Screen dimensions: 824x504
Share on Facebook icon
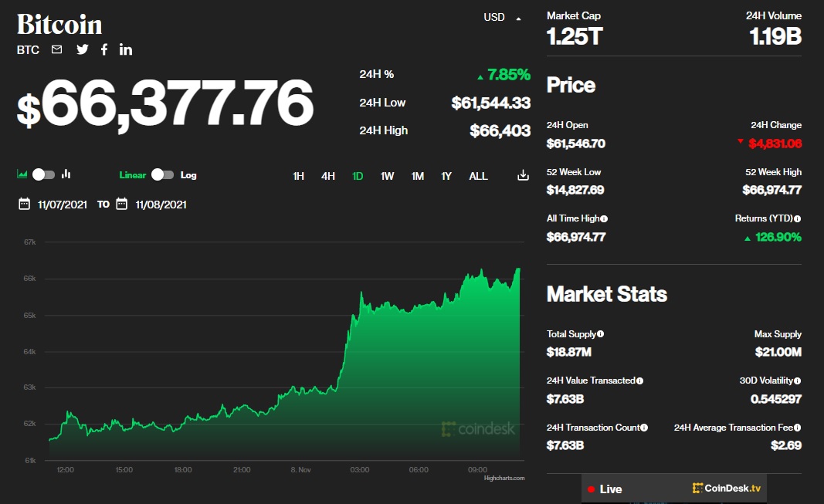104,49
